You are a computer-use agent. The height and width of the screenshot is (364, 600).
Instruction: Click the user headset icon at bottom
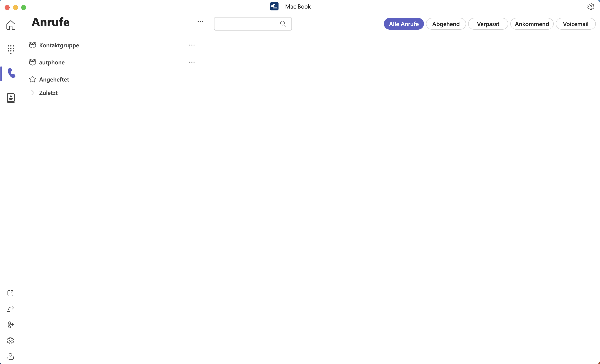click(10, 357)
